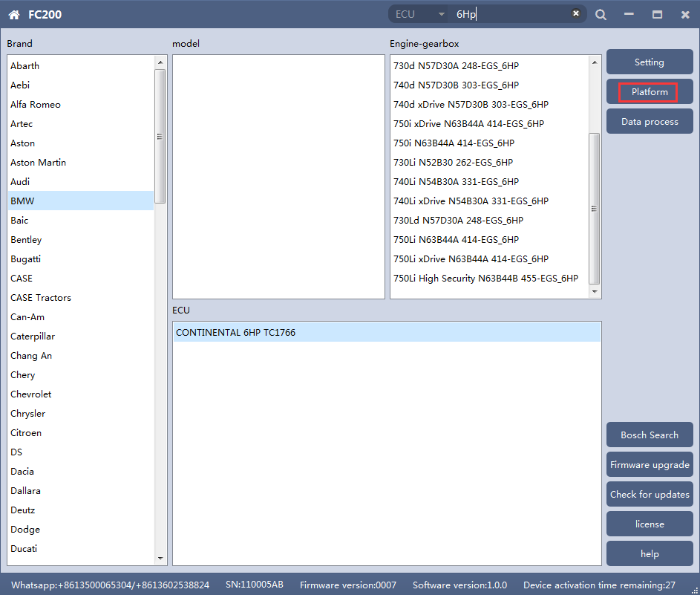Screen dimensions: 700x595
Task: Choose 740d xDrive N57D30B 303-EGS_6HP
Action: [x=490, y=104]
